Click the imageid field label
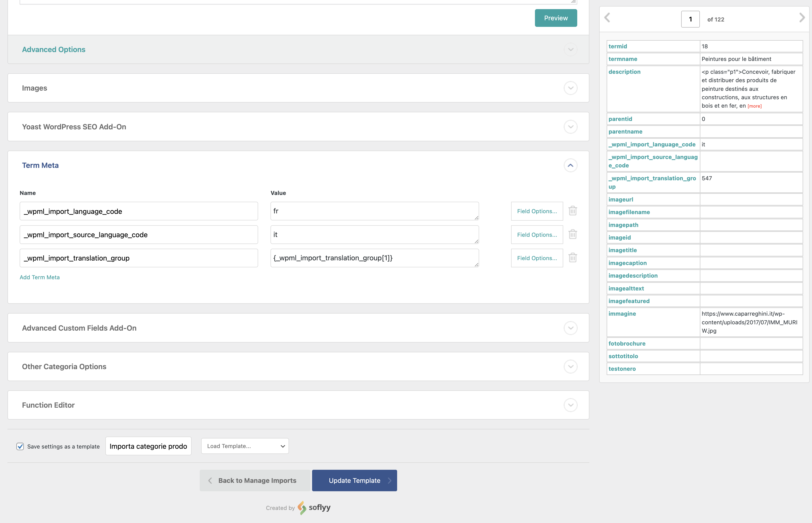 coord(619,237)
